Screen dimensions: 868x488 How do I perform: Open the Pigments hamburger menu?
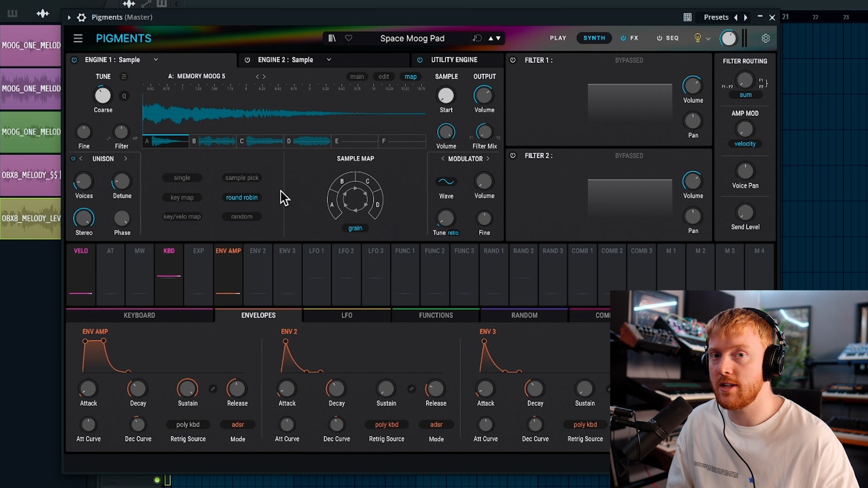point(78,38)
